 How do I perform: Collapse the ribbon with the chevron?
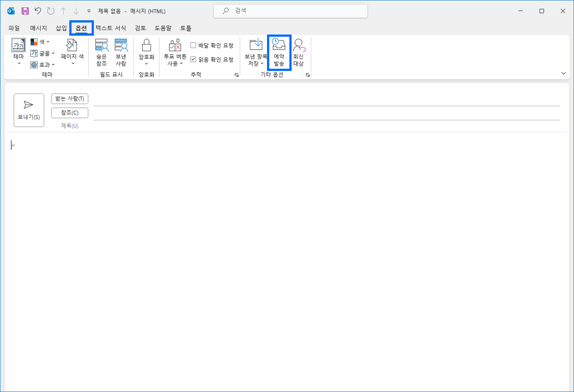click(x=564, y=73)
